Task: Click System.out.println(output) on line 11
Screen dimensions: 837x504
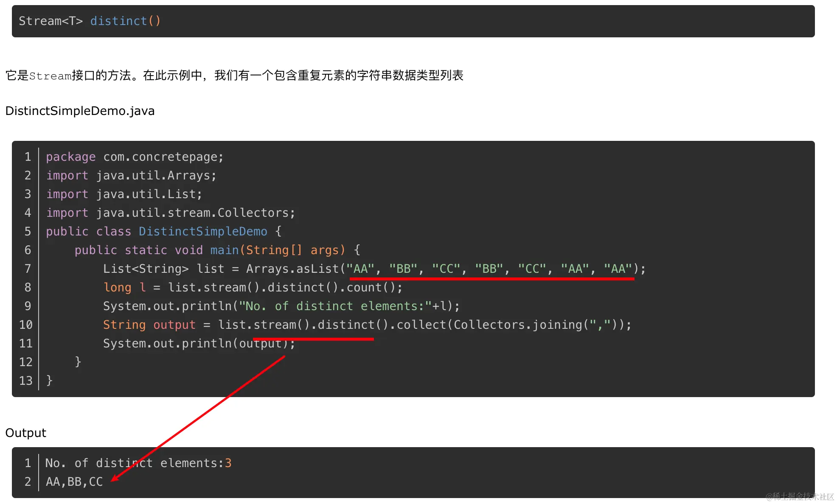Action: [x=199, y=344]
